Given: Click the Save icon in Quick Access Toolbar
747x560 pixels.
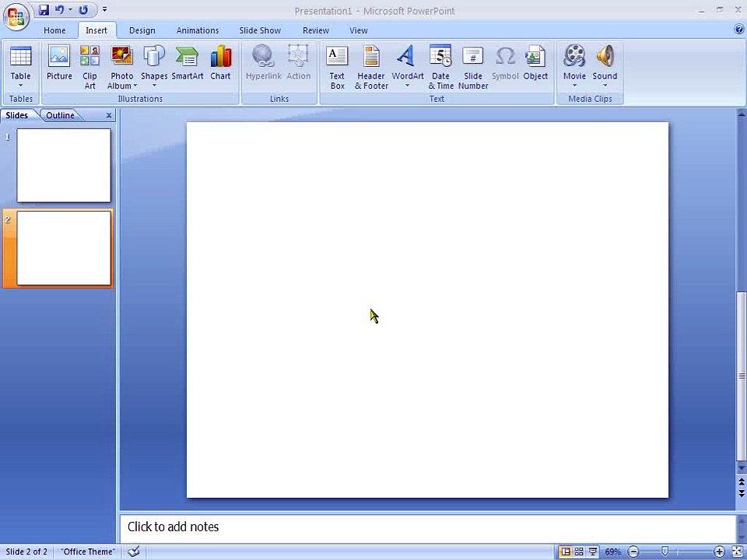Looking at the screenshot, I should click(44, 10).
